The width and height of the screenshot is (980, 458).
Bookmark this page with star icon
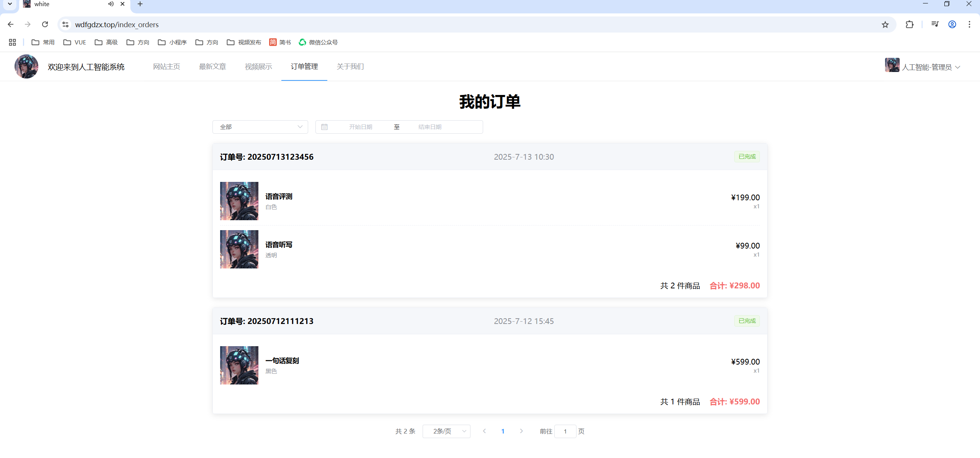point(885,25)
